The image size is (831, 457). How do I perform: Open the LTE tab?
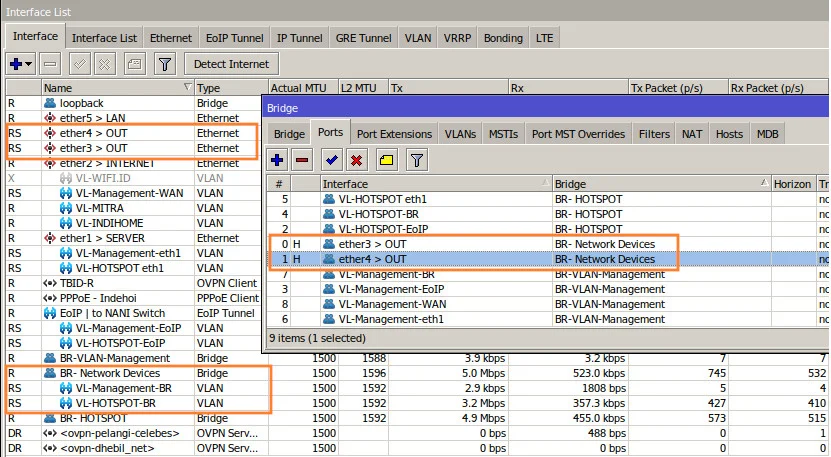click(545, 38)
